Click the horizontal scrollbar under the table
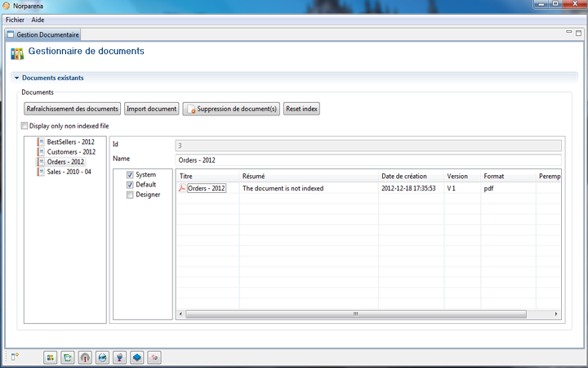This screenshot has width=588, height=368. pyautogui.click(x=355, y=313)
